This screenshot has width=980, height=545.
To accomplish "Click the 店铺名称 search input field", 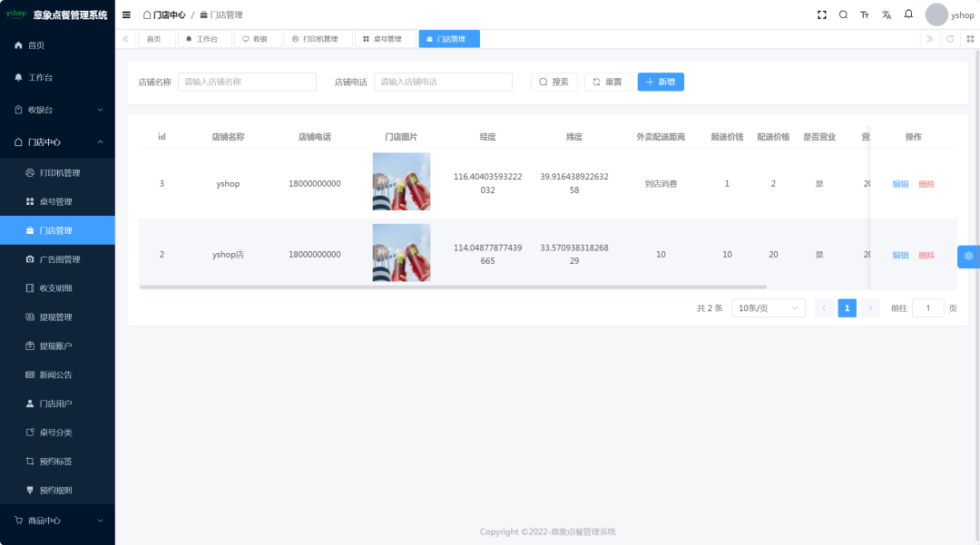I will 247,82.
